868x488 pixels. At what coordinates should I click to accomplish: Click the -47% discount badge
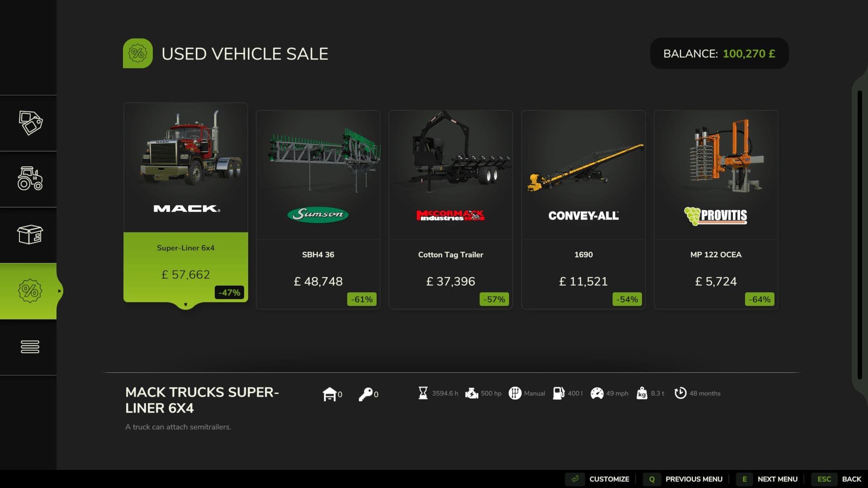tap(229, 292)
